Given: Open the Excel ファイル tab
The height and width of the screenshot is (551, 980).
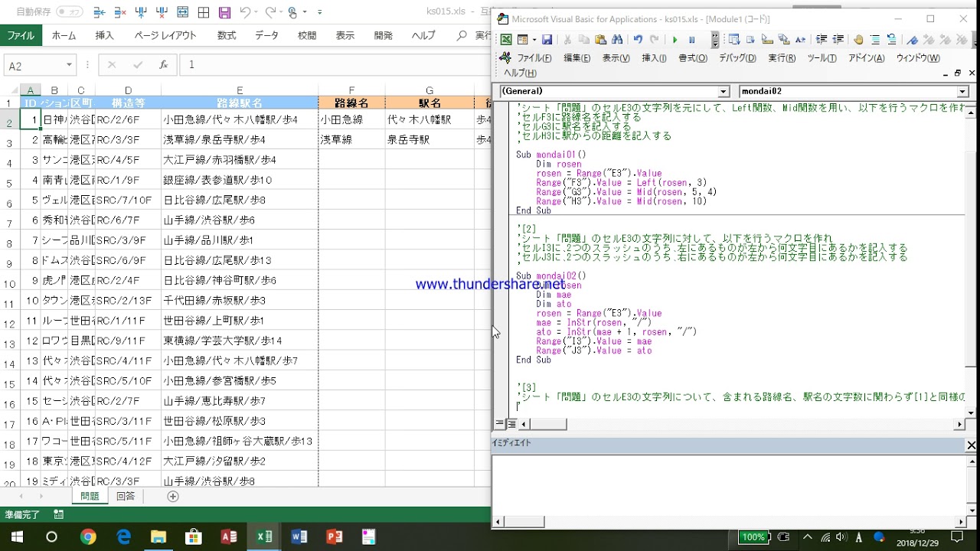Looking at the screenshot, I should click(21, 35).
